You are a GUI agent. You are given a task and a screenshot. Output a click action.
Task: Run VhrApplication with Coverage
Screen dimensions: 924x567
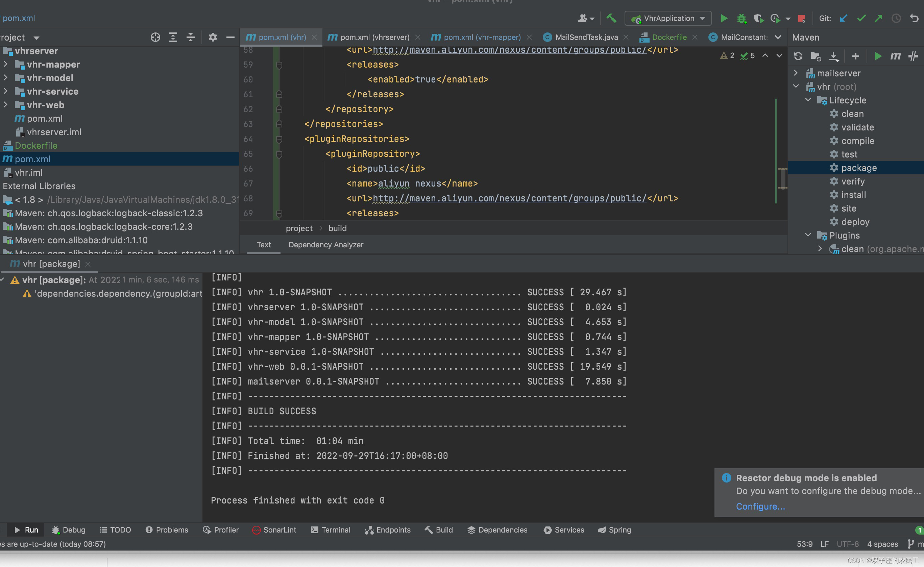coord(759,18)
